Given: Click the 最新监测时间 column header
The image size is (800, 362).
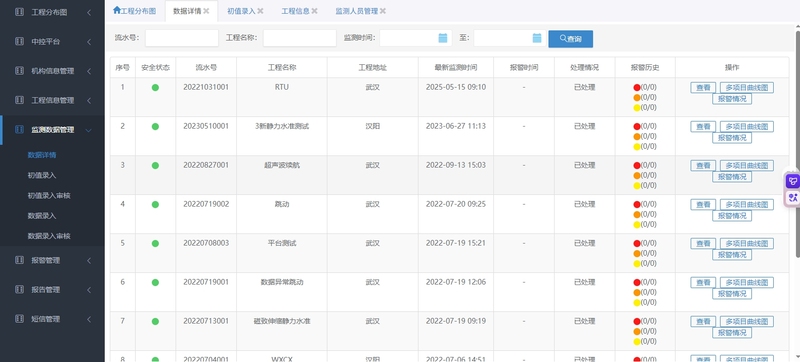Looking at the screenshot, I should [x=456, y=67].
